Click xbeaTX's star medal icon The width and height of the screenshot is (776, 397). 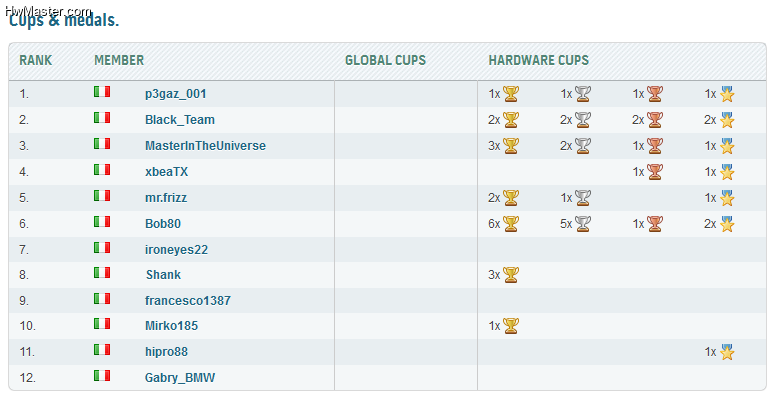click(727, 172)
